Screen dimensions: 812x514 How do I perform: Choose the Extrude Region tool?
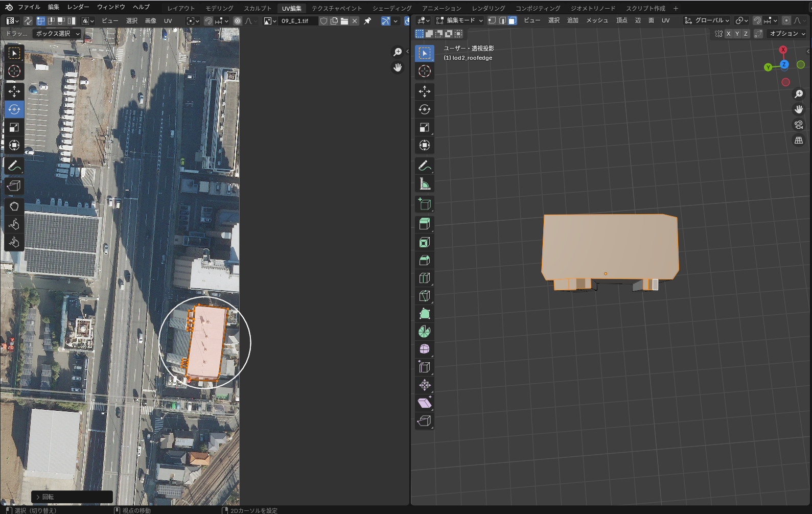(x=424, y=224)
